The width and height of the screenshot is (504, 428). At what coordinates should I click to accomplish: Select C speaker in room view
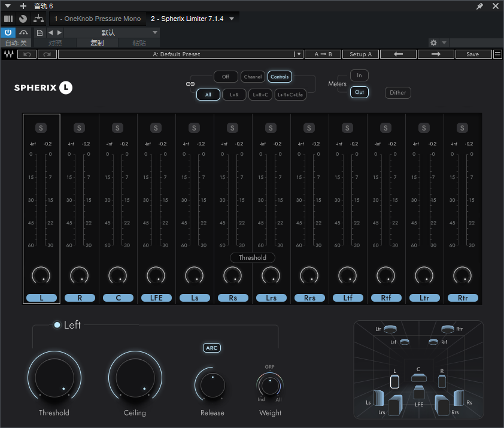tap(419, 378)
